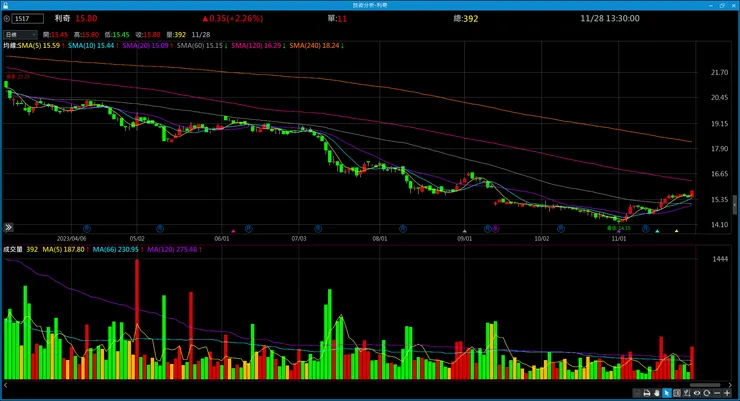Click the purple circle marker right of 09/01
The height and width of the screenshot is (401, 740).
(x=495, y=229)
